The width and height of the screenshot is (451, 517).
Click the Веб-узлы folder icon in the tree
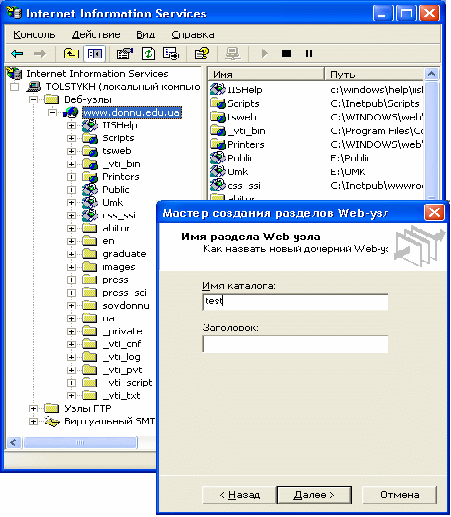point(52,99)
